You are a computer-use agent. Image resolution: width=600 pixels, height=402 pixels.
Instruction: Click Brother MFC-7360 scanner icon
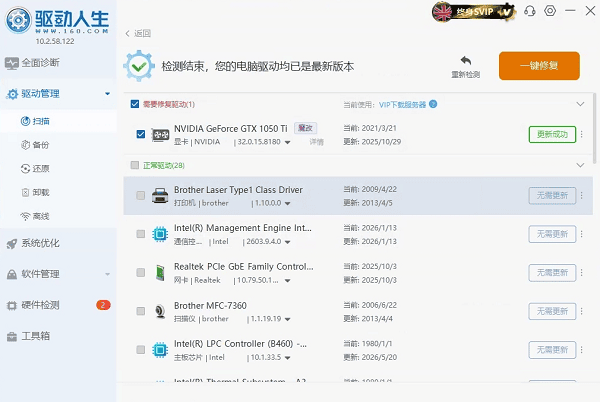click(x=160, y=311)
